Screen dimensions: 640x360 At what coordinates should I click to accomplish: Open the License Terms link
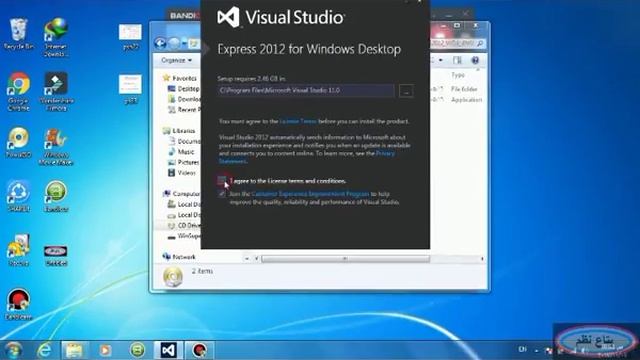tap(298, 121)
